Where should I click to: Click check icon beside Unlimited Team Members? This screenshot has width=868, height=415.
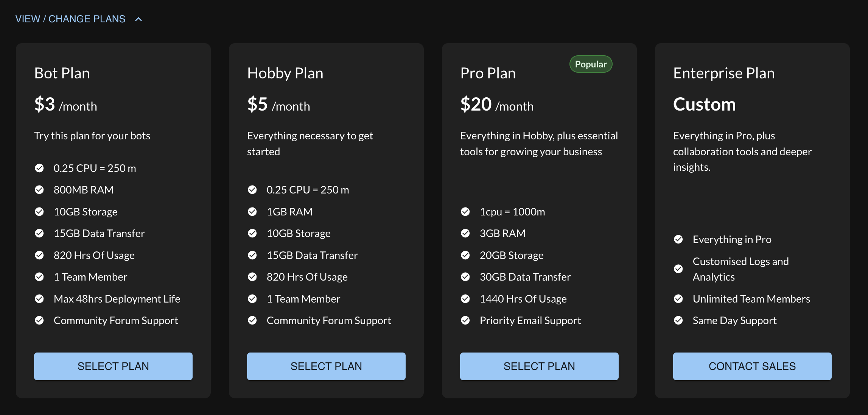click(x=678, y=299)
